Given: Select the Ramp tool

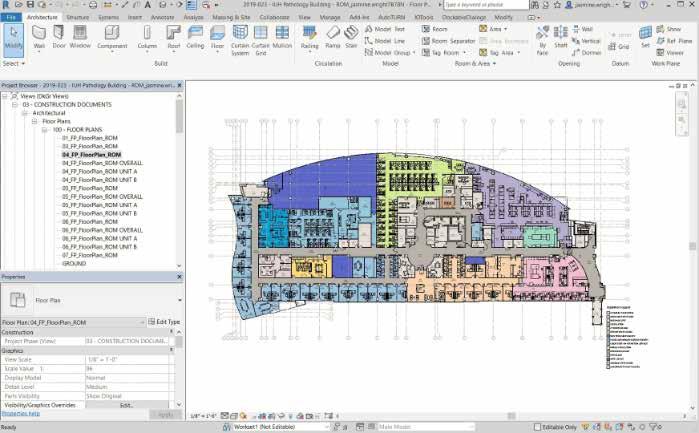Looking at the screenshot, I should point(333,37).
